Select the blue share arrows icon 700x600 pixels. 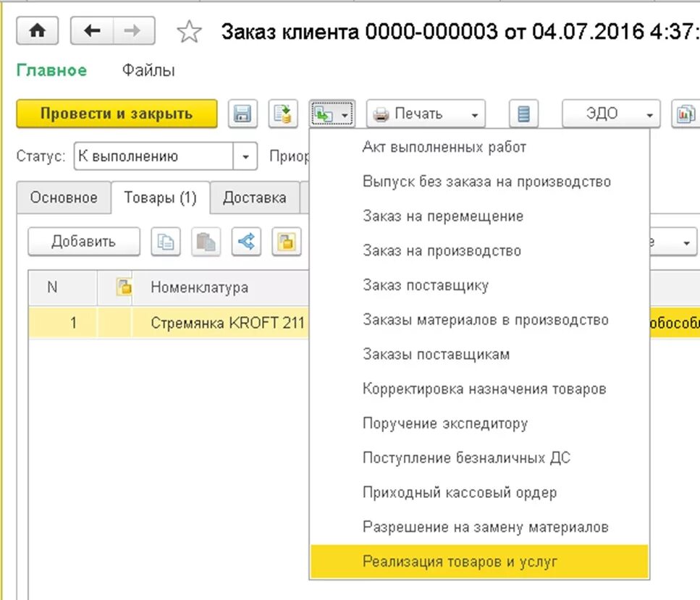[x=245, y=242]
